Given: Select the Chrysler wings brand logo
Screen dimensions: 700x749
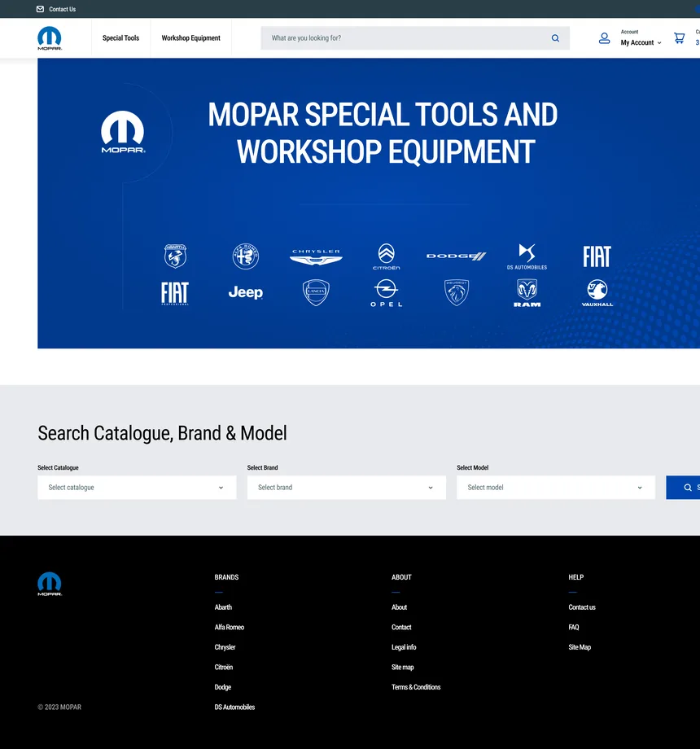Looking at the screenshot, I should (x=316, y=256).
